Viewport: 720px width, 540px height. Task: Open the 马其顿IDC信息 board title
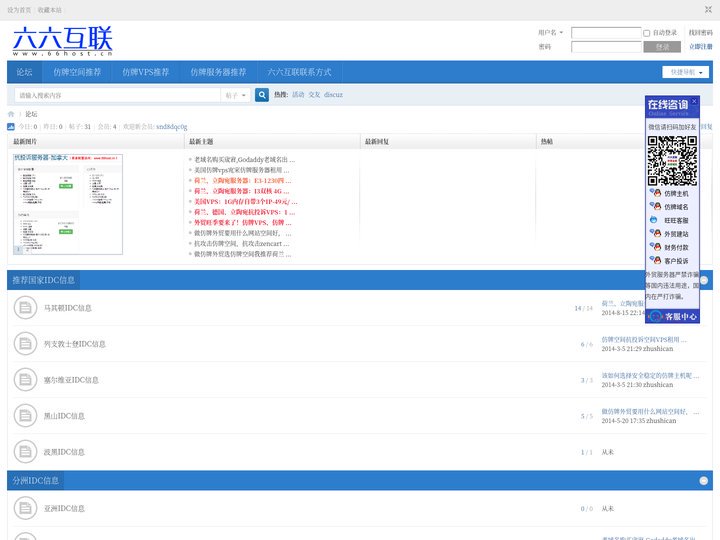[x=68, y=308]
